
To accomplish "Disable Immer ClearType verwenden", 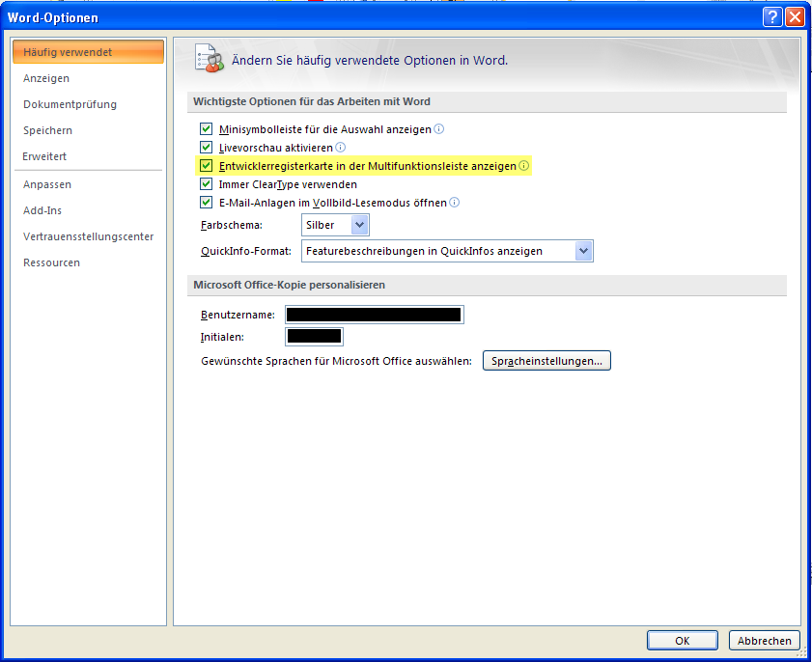I will click(206, 184).
